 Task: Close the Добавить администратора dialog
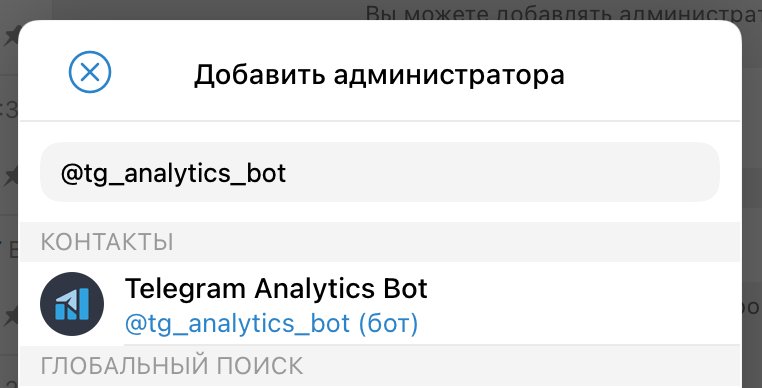[x=90, y=72]
